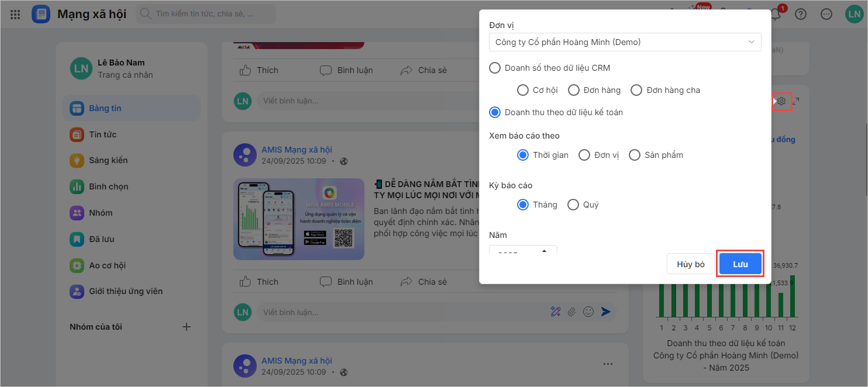Open the top bar more options icon
868x387 pixels.
point(826,14)
